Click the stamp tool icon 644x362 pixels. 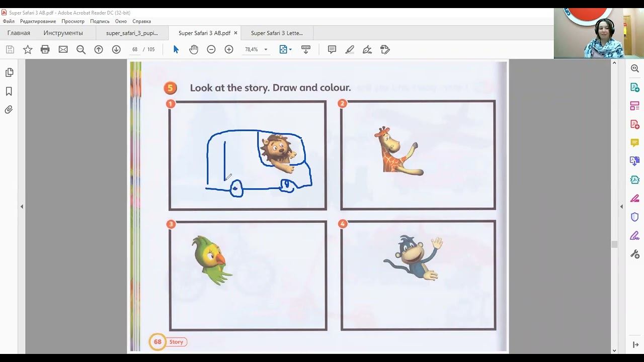[x=385, y=49]
